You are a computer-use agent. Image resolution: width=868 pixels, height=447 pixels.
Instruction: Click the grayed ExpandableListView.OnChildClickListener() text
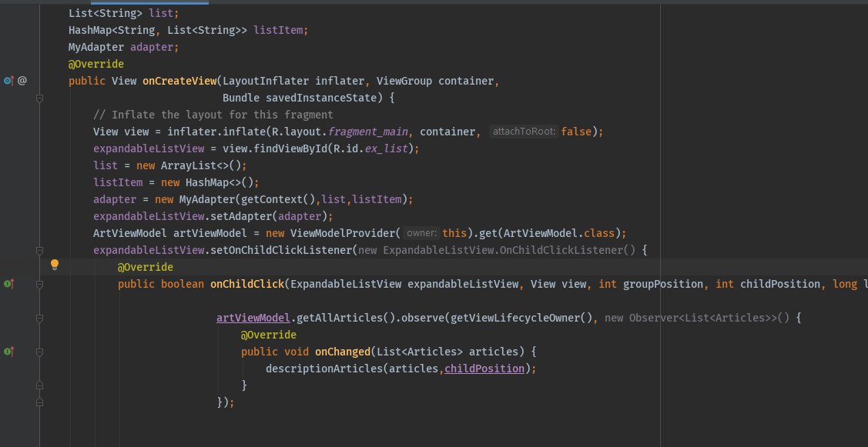(x=509, y=251)
